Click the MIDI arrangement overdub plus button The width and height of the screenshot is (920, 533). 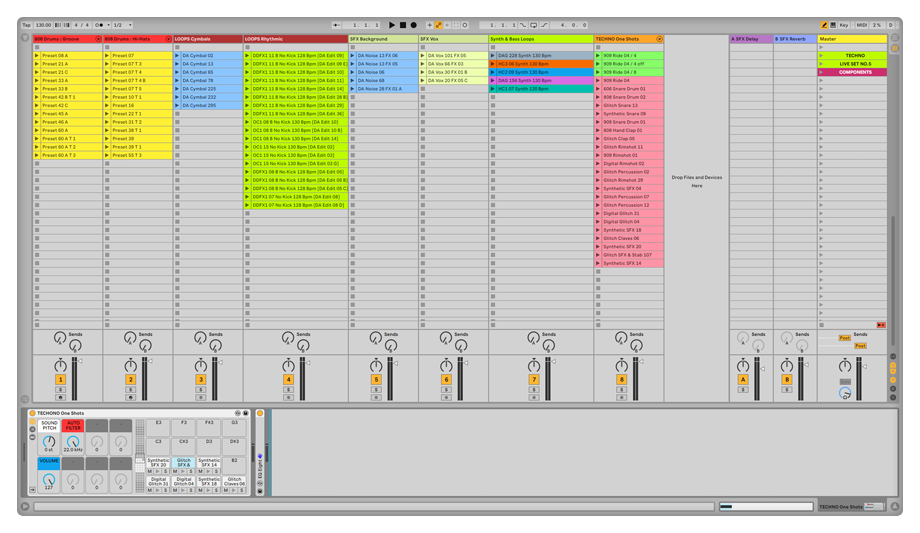tap(429, 25)
